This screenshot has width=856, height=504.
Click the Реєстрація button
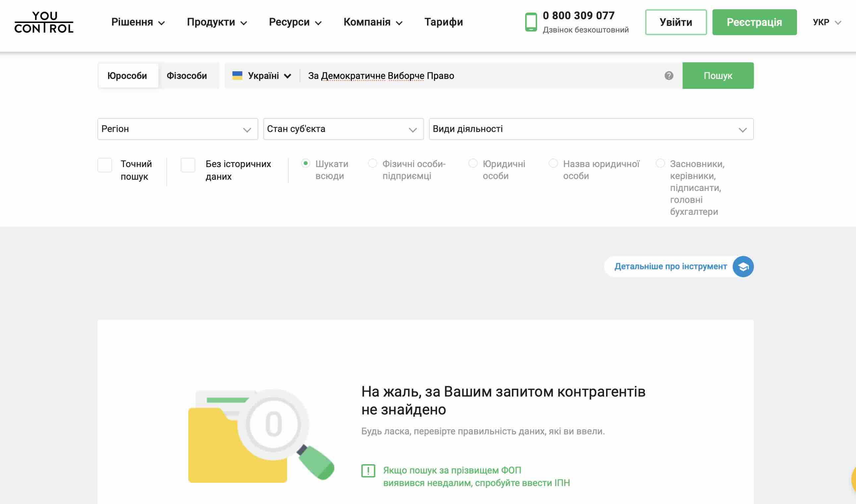[x=754, y=23]
